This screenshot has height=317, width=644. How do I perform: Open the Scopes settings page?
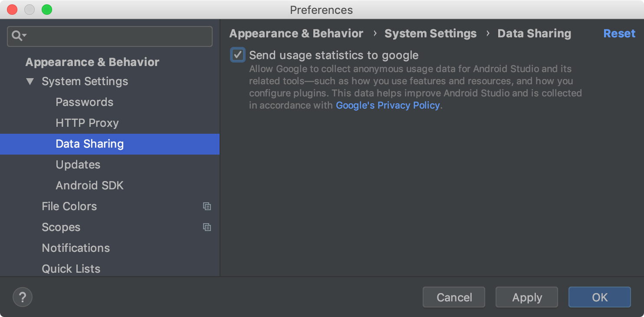[61, 227]
